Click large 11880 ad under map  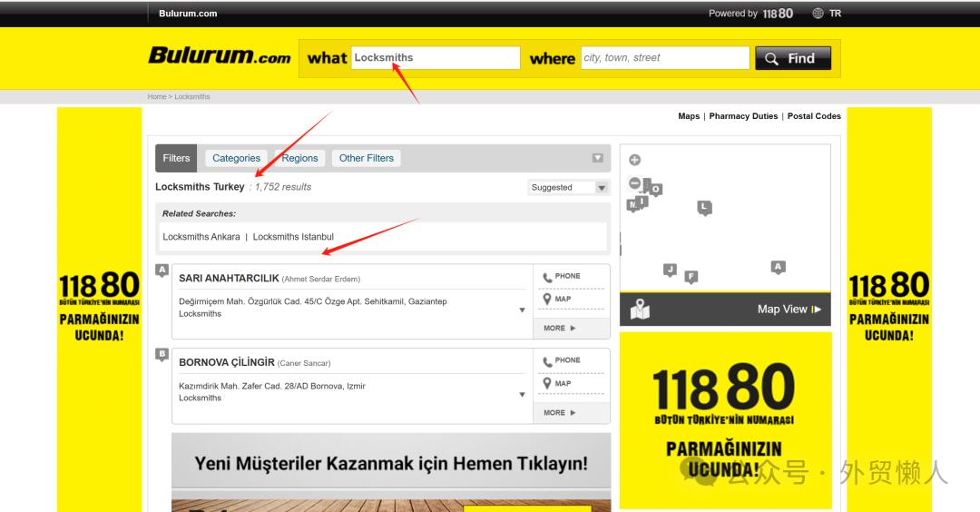(725, 420)
